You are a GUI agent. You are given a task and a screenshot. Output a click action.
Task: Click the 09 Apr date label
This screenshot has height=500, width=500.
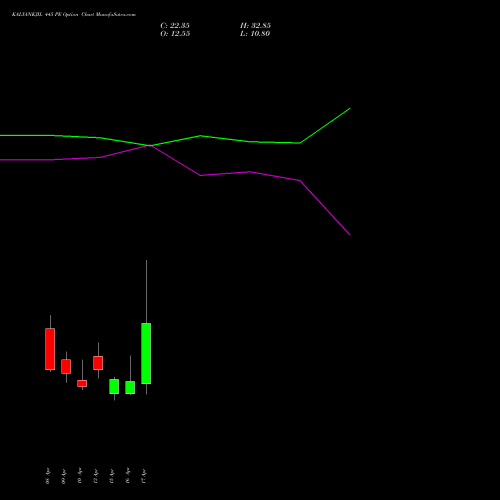[64, 476]
